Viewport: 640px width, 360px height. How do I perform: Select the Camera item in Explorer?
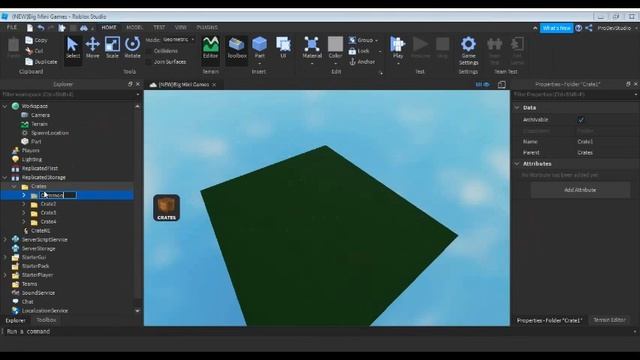click(x=40, y=115)
